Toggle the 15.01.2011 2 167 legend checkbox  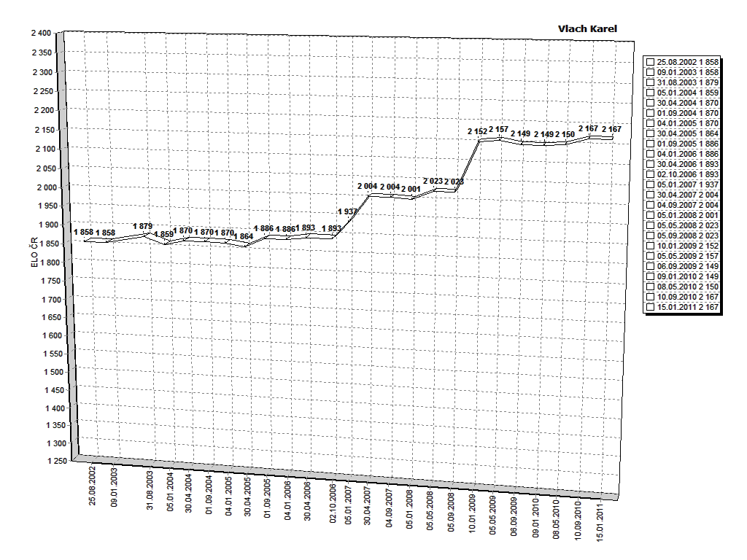tap(650, 308)
